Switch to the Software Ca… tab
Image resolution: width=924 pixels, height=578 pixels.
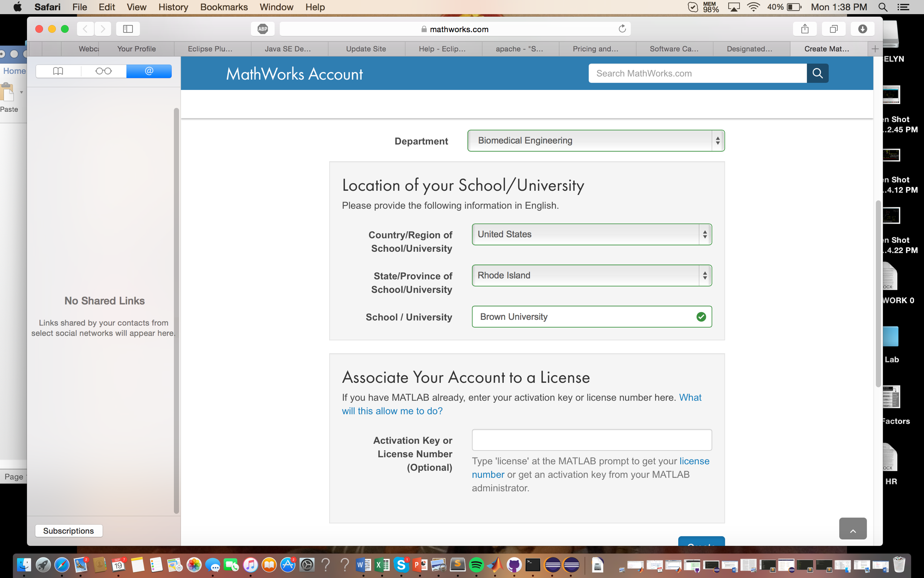(674, 49)
